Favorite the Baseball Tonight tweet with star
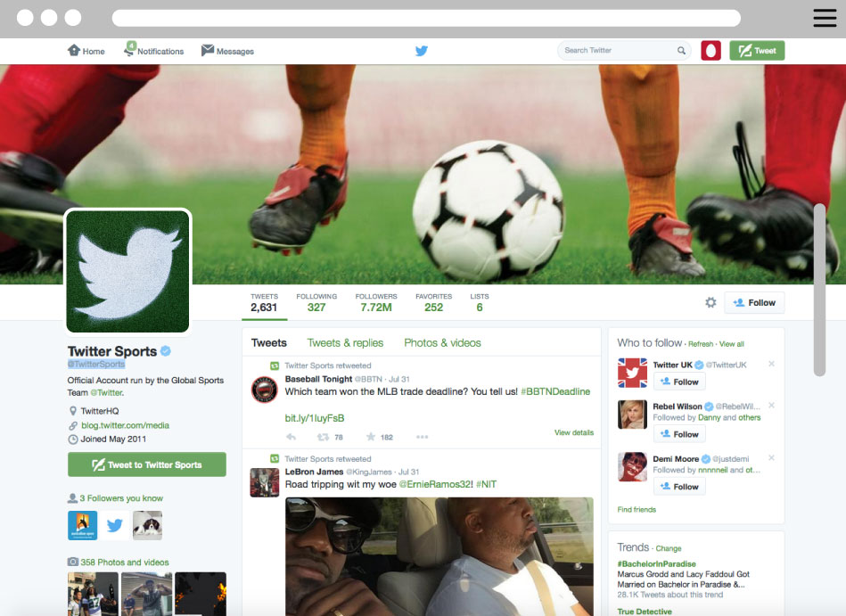Screen dimensions: 846x616 [x=371, y=437]
